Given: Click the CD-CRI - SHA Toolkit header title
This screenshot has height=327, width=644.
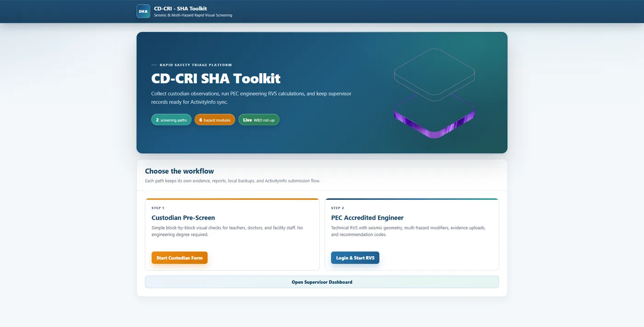Looking at the screenshot, I should click(180, 8).
